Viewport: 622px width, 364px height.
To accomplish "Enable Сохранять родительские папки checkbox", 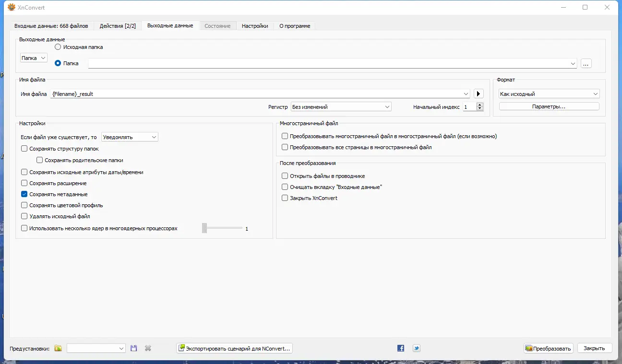I will tap(40, 160).
